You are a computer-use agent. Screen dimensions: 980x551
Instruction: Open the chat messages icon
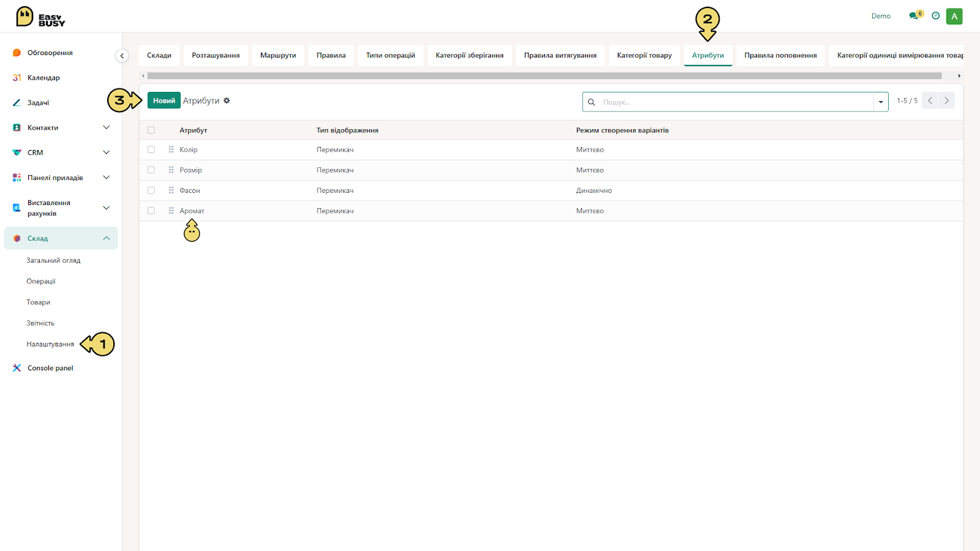(x=914, y=16)
